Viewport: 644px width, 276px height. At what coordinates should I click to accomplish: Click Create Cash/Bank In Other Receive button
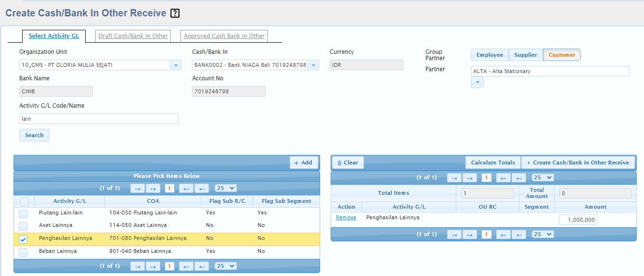coord(578,163)
